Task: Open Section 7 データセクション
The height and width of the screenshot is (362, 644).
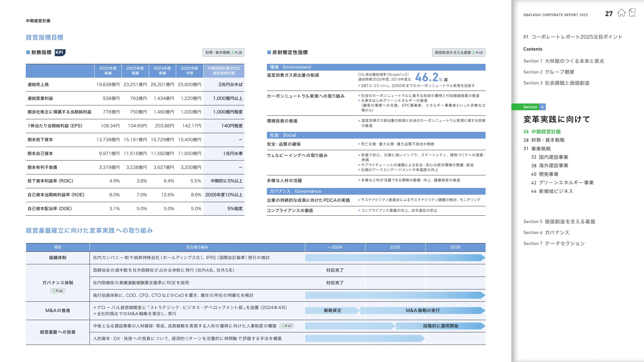Action: (554, 243)
